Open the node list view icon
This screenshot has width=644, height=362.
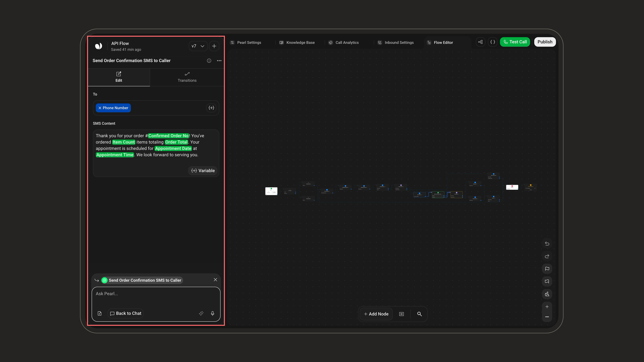(x=401, y=314)
